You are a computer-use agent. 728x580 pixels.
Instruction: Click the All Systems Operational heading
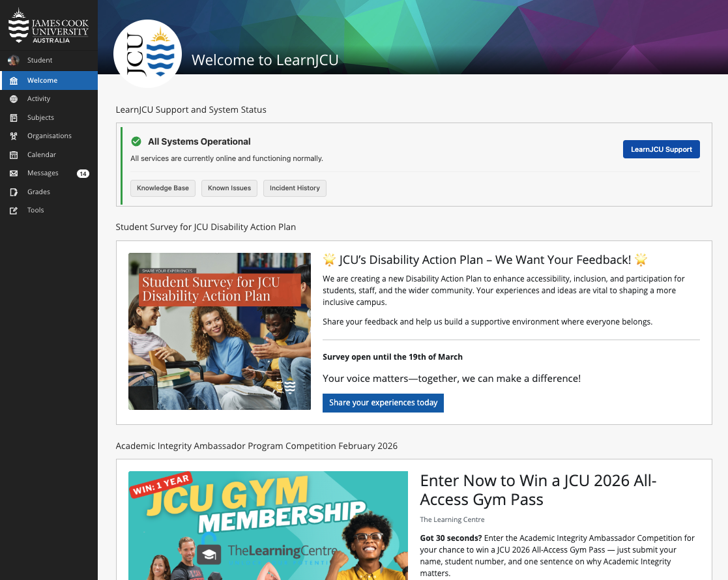pyautogui.click(x=199, y=141)
